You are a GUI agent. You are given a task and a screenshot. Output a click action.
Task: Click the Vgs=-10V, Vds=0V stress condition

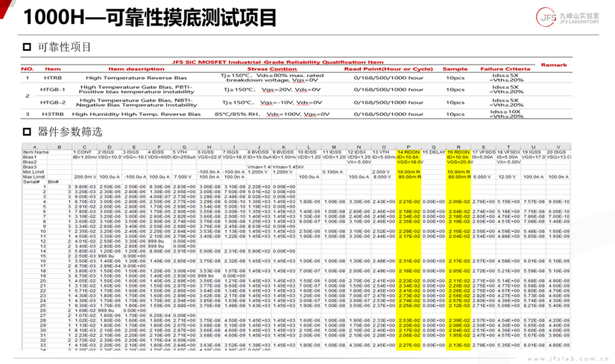[272, 103]
